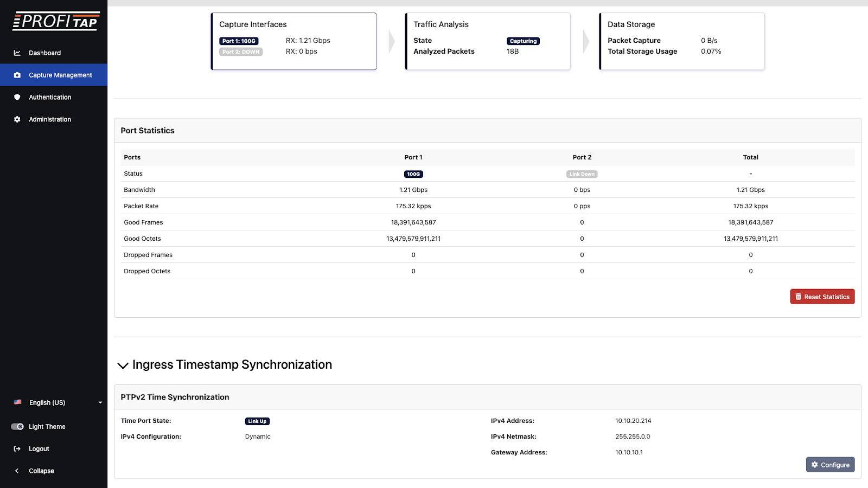
Task: Click the Capture Management camera icon
Action: pyautogui.click(x=17, y=75)
